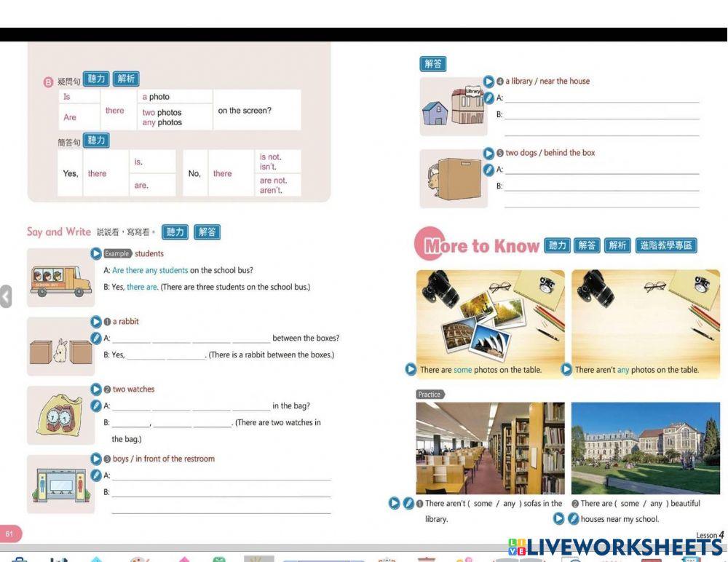728x562 pixels.
Task: Play audio for boys in front of restroom
Action: coord(96,459)
